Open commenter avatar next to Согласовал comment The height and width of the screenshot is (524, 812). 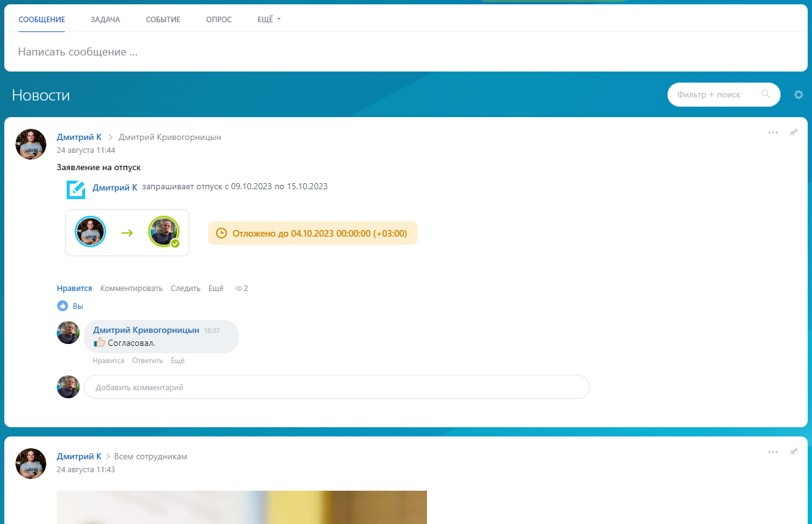click(x=68, y=332)
